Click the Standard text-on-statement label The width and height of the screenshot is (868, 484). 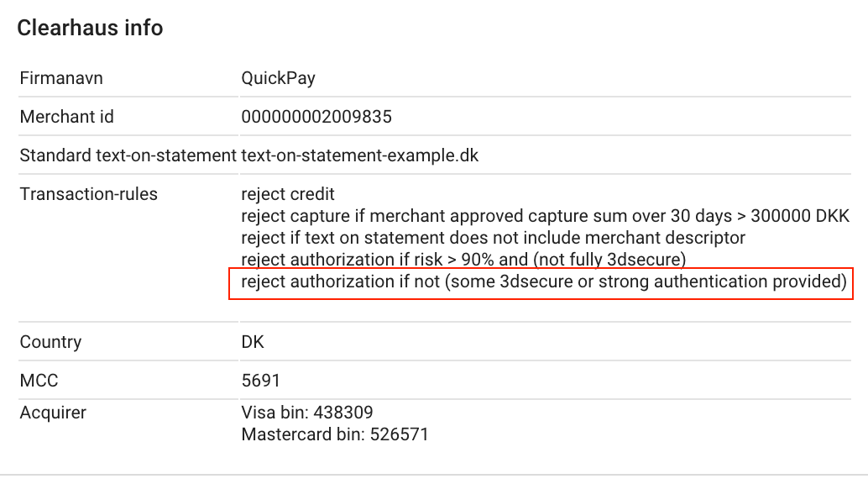[128, 155]
